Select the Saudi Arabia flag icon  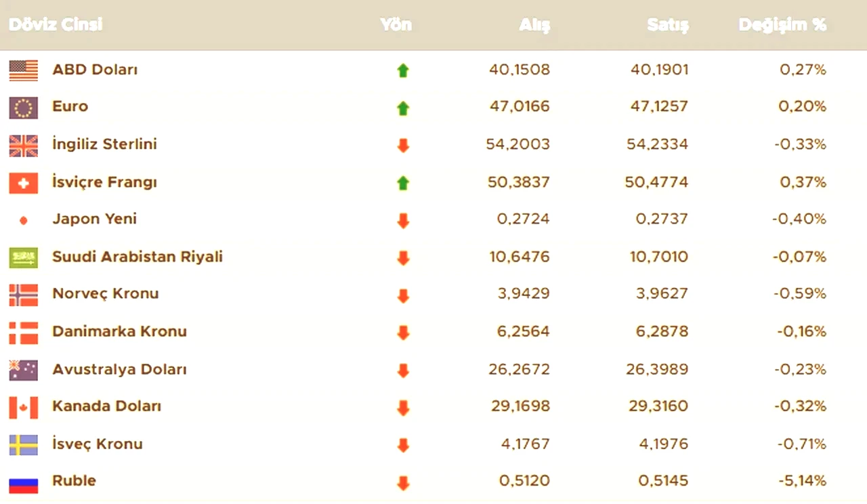coord(24,257)
